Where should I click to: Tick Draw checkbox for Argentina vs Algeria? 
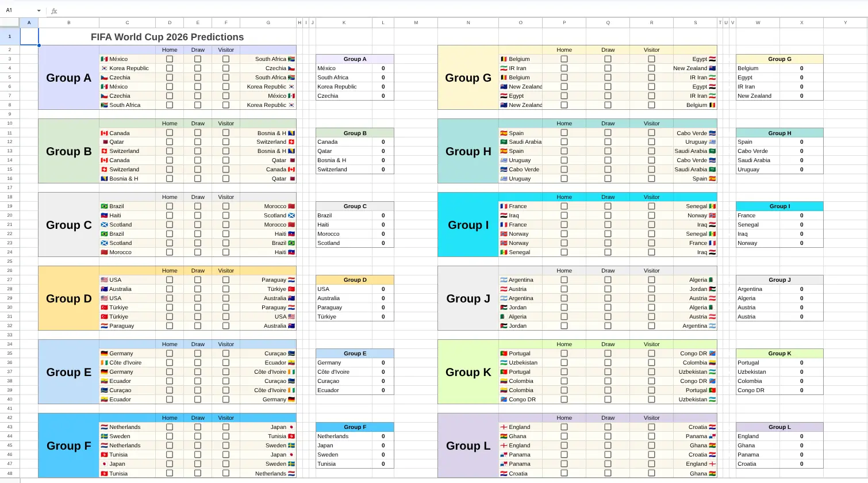point(608,280)
